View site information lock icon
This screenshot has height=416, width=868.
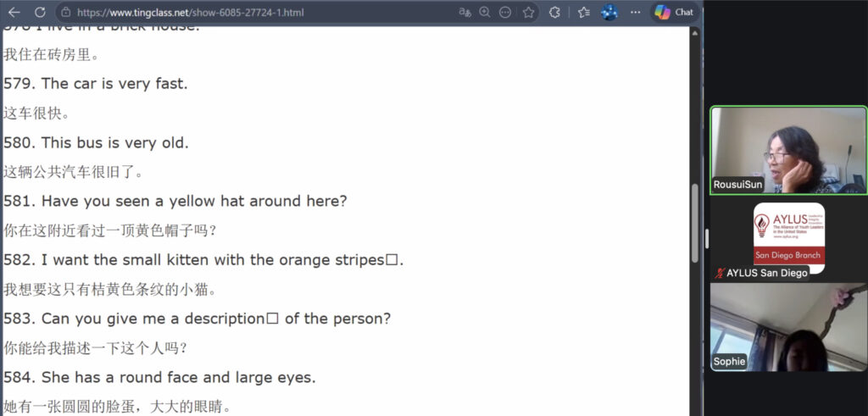tap(65, 13)
